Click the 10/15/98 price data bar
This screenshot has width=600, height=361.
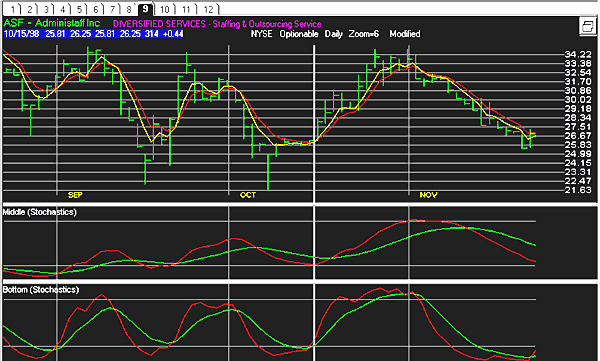pyautogui.click(x=94, y=34)
